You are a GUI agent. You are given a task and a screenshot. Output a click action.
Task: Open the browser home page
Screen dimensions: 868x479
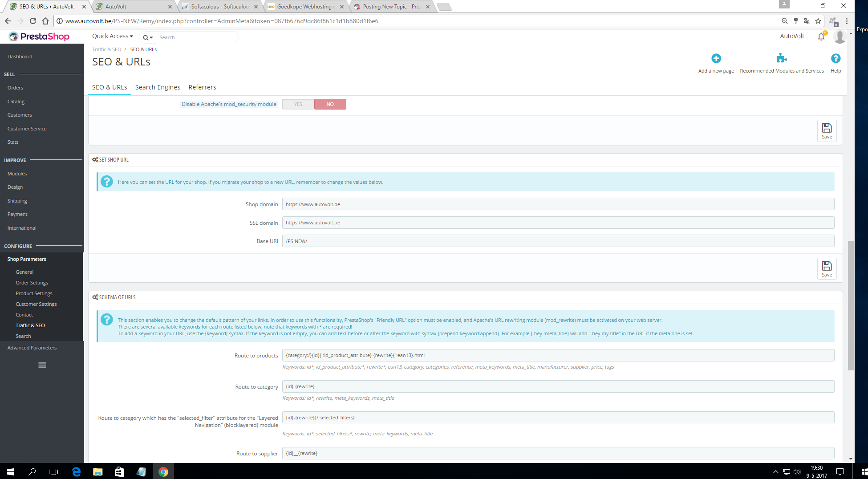[x=45, y=21]
